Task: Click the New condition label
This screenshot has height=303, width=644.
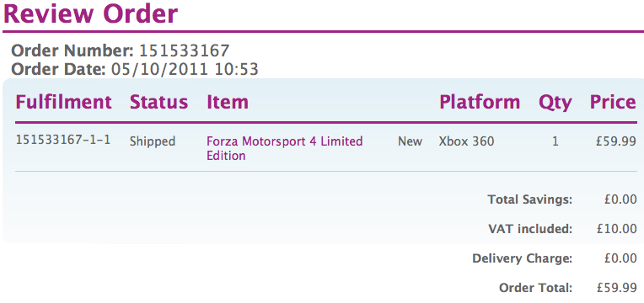Action: coord(410,142)
